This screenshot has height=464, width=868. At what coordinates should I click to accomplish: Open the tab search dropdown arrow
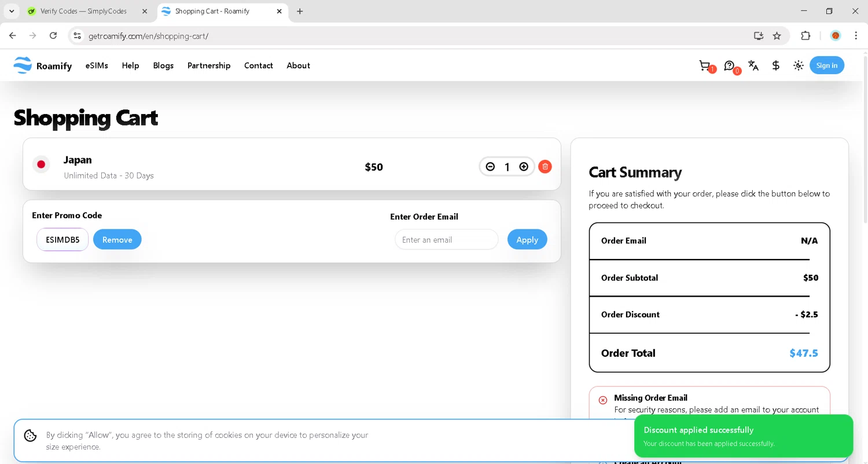[x=11, y=11]
